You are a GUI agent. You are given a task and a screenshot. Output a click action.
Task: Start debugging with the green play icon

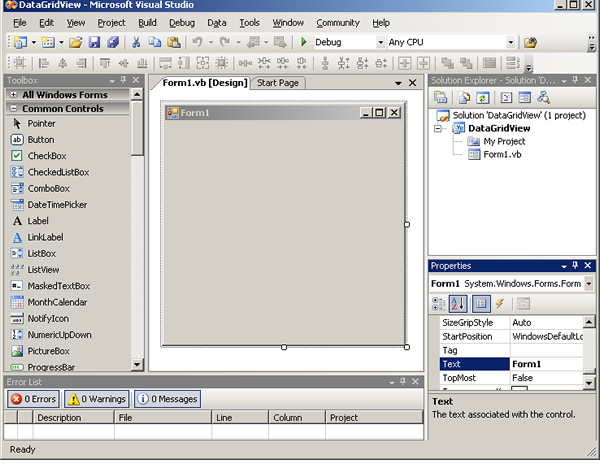(304, 42)
